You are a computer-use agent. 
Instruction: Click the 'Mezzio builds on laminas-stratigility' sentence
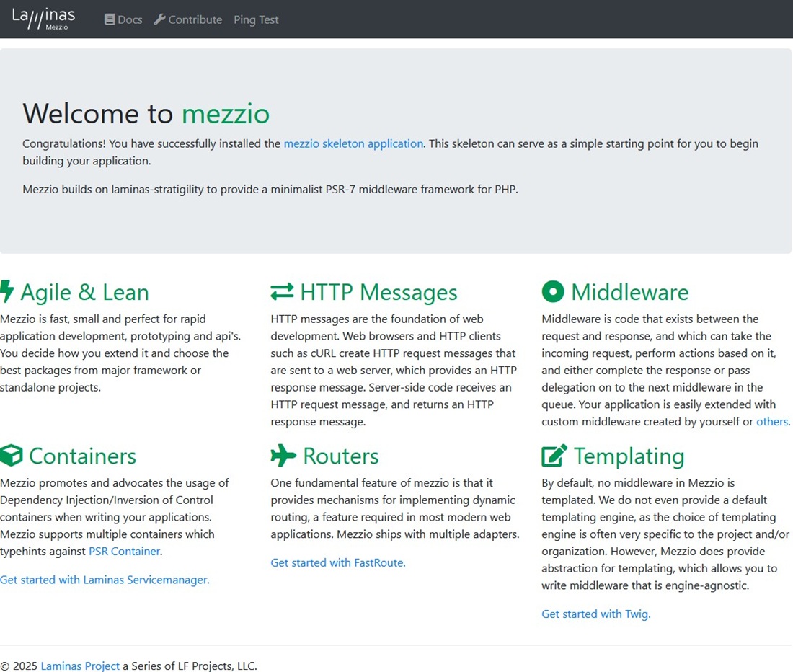click(270, 189)
